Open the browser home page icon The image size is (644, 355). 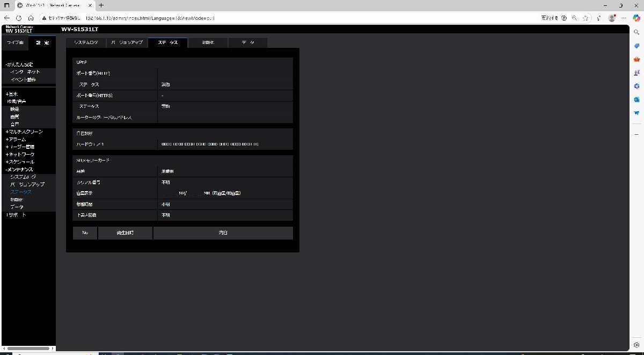click(x=31, y=17)
